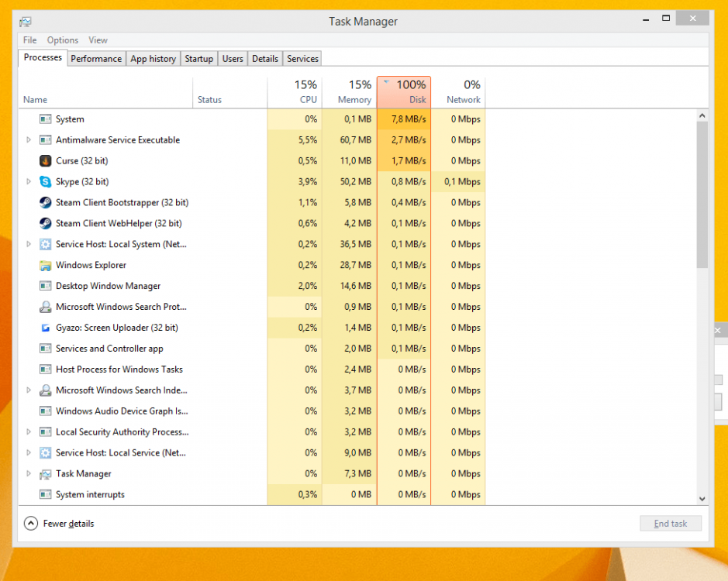
Task: Click the System process icon
Action: (x=45, y=119)
